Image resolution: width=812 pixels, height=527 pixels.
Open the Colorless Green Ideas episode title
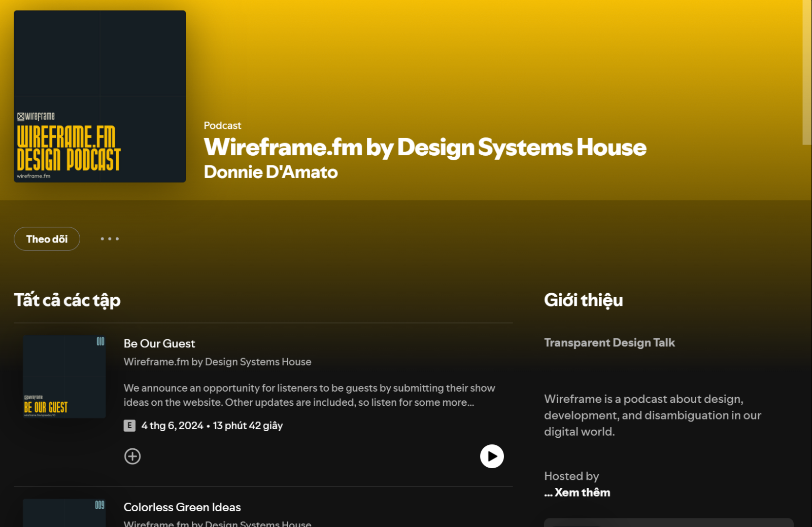[182, 507]
